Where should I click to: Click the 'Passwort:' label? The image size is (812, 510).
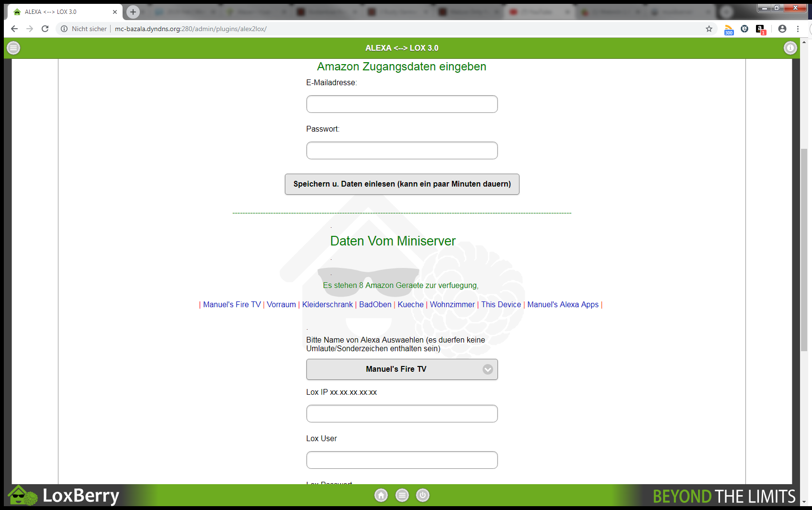pos(323,129)
